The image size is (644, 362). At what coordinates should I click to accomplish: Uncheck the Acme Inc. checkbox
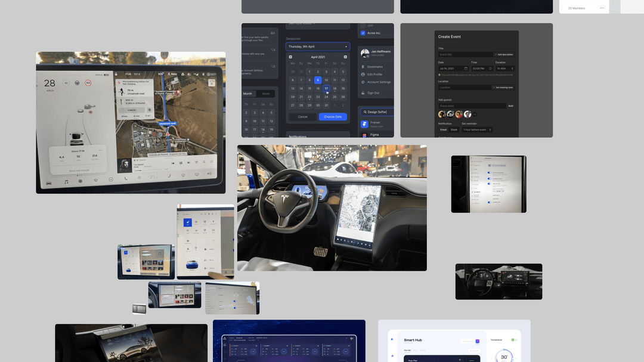(363, 33)
